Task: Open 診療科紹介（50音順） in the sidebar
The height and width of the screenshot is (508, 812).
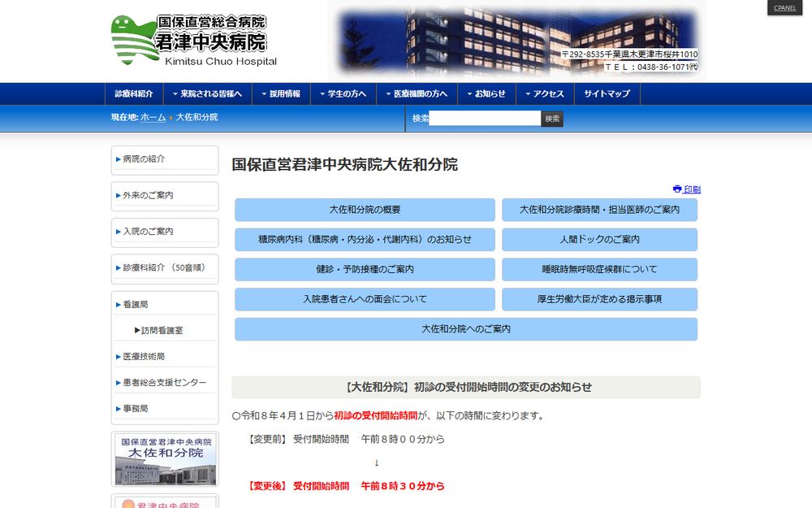Action: (x=165, y=268)
